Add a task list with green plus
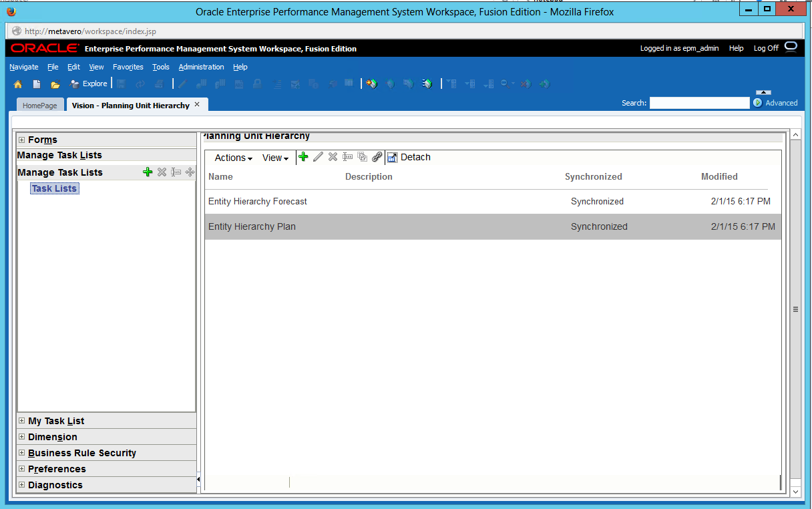Screen dimensions: 812x509 click(148, 172)
